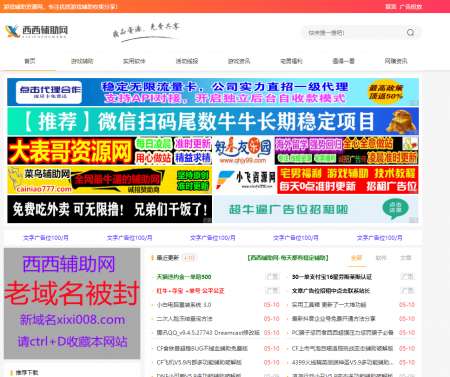Open the 实用软件 navigation item
The width and height of the screenshot is (450, 377).
coord(134,61)
